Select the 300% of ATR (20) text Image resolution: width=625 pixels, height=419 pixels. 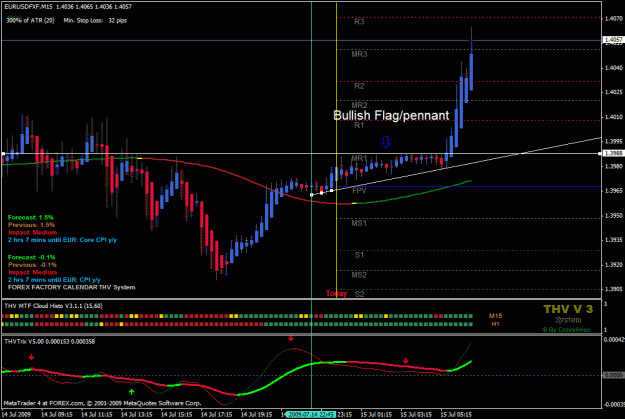coord(30,20)
